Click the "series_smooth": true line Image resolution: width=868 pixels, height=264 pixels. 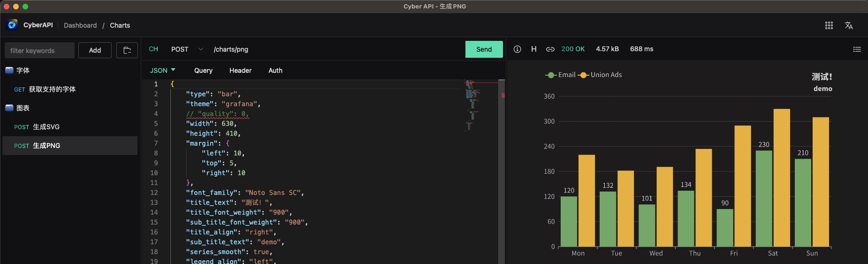229,252
